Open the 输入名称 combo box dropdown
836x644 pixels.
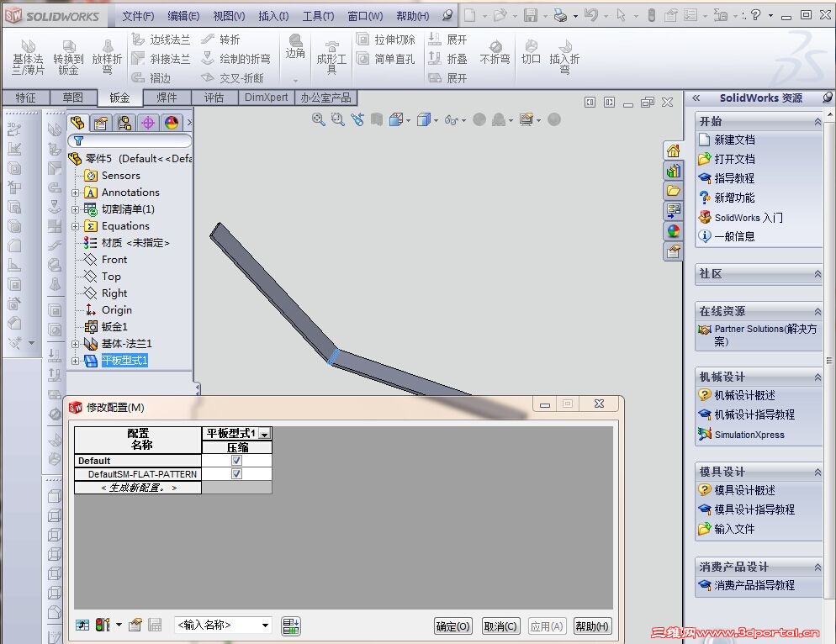pyautogui.click(x=266, y=625)
